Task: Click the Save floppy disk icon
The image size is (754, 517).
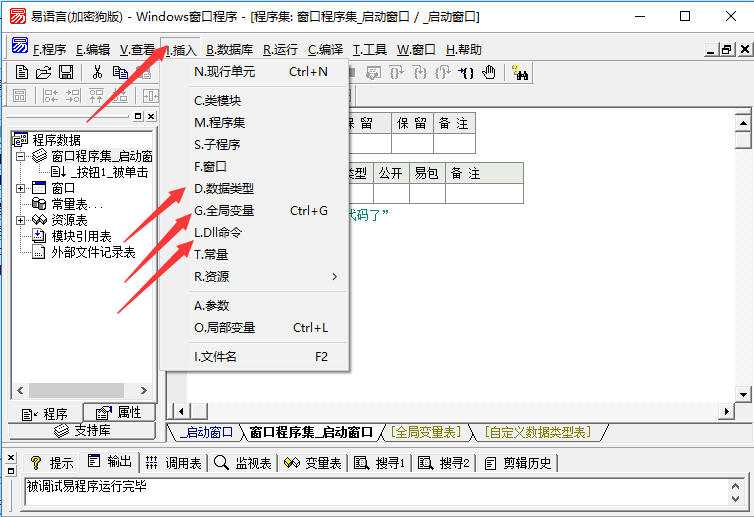Action: point(66,72)
